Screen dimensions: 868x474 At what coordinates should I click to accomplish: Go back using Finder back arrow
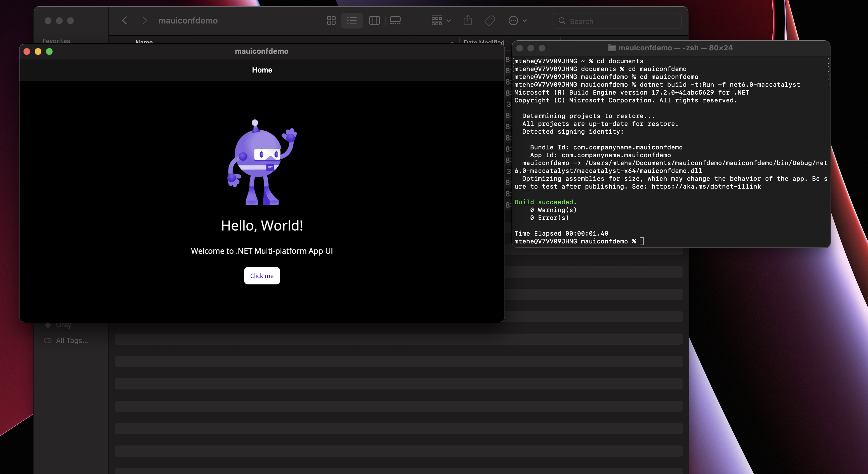(x=125, y=20)
